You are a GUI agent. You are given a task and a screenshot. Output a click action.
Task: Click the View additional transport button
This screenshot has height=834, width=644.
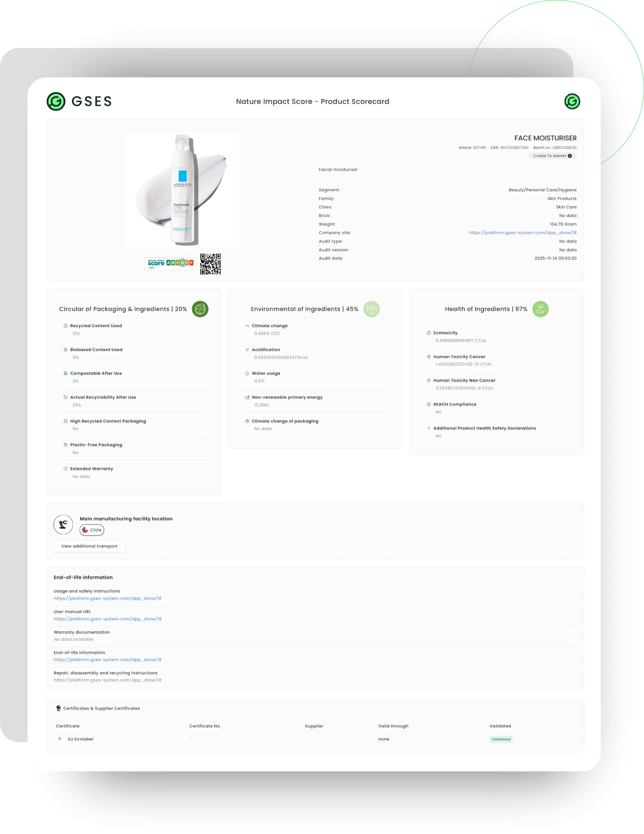(x=89, y=546)
